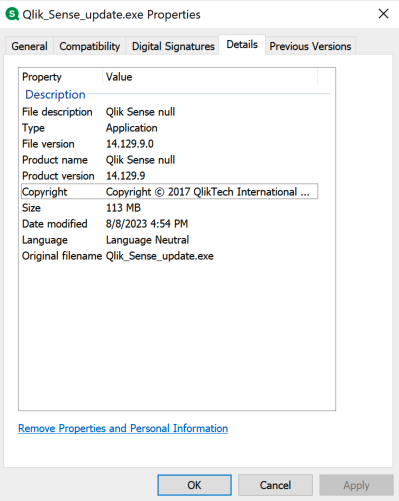Close the Properties dialog with X

coord(383,14)
